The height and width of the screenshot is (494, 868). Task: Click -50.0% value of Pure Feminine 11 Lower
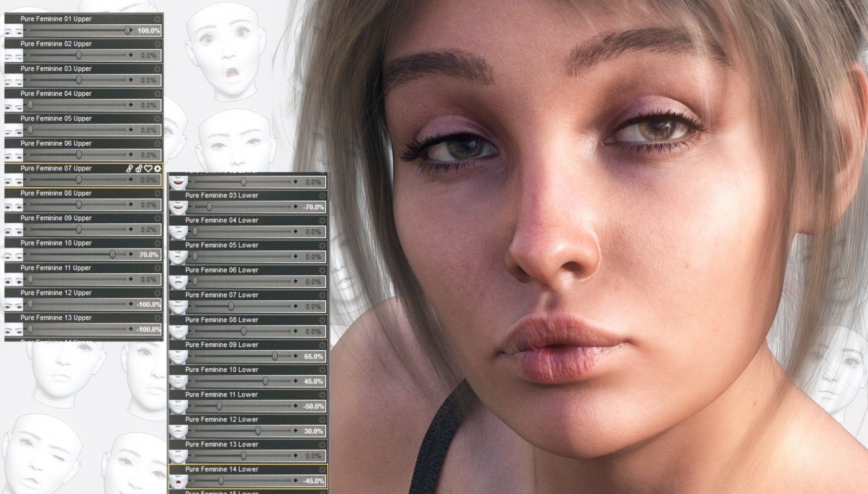pyautogui.click(x=313, y=406)
